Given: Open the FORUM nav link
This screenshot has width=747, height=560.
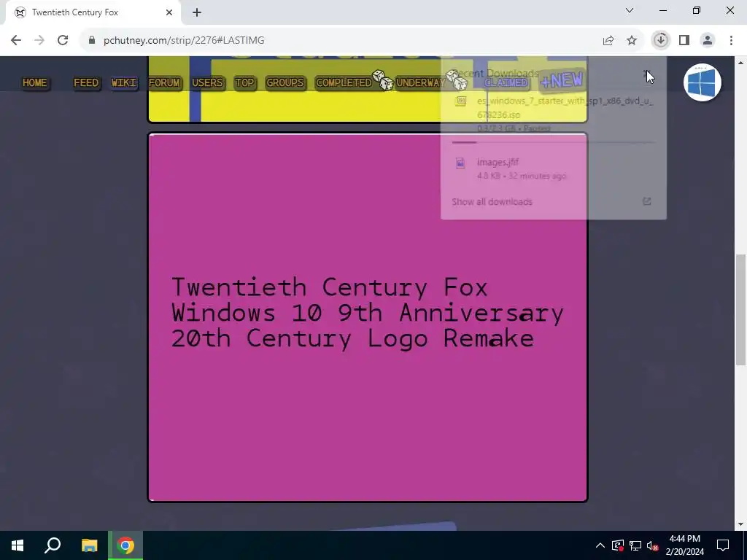Looking at the screenshot, I should [x=164, y=83].
